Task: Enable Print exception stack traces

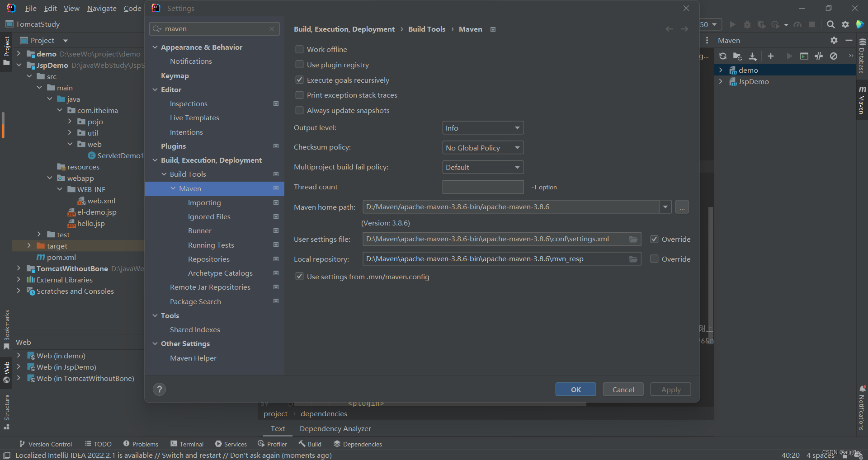Action: click(299, 95)
